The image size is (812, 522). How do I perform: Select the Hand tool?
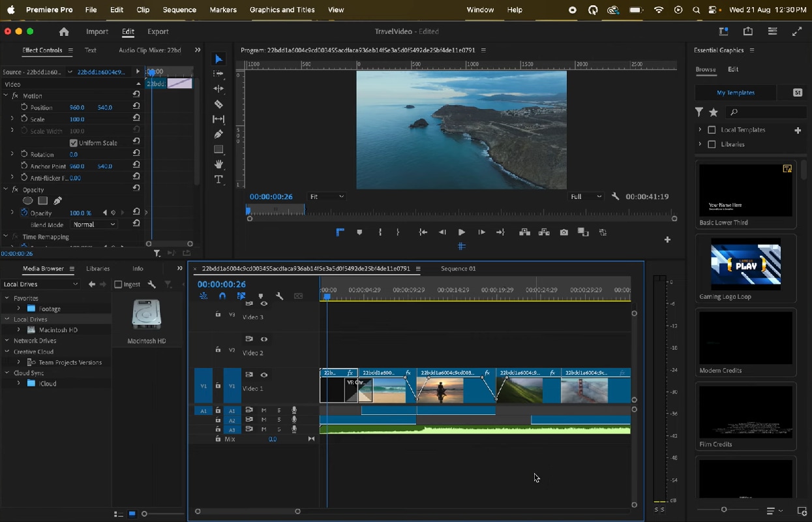(218, 164)
